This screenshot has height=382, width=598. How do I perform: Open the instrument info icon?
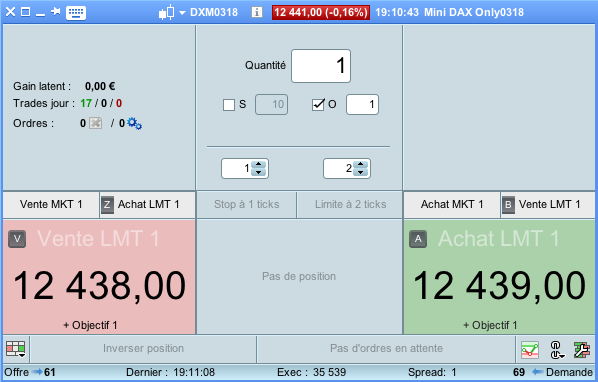pos(257,13)
